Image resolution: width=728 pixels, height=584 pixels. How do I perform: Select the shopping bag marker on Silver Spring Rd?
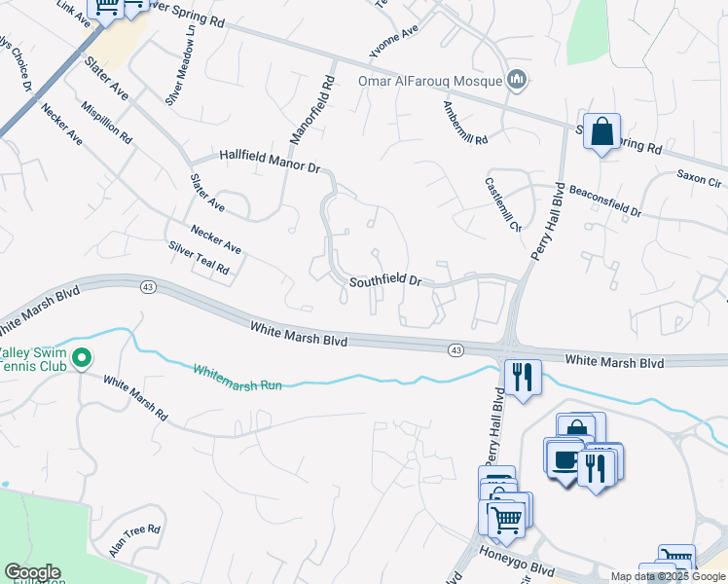tap(601, 133)
